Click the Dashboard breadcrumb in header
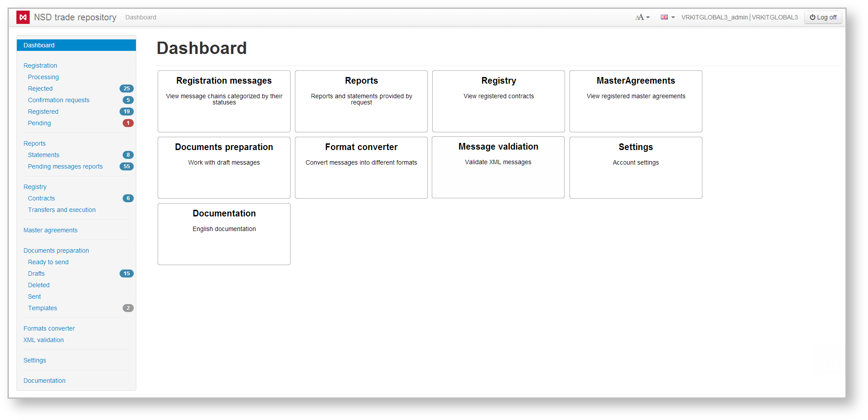 [141, 17]
